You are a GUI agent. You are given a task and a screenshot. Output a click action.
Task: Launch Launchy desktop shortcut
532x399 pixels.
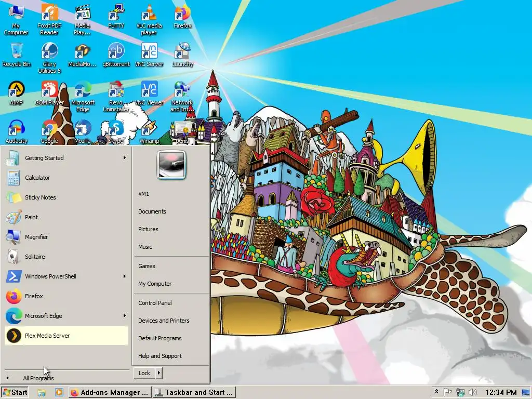(x=182, y=55)
